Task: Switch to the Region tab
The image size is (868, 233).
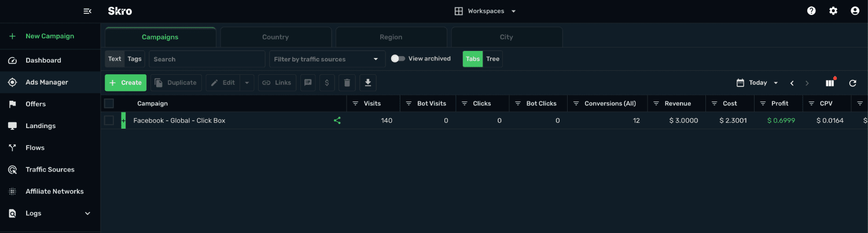Action: coord(391,37)
